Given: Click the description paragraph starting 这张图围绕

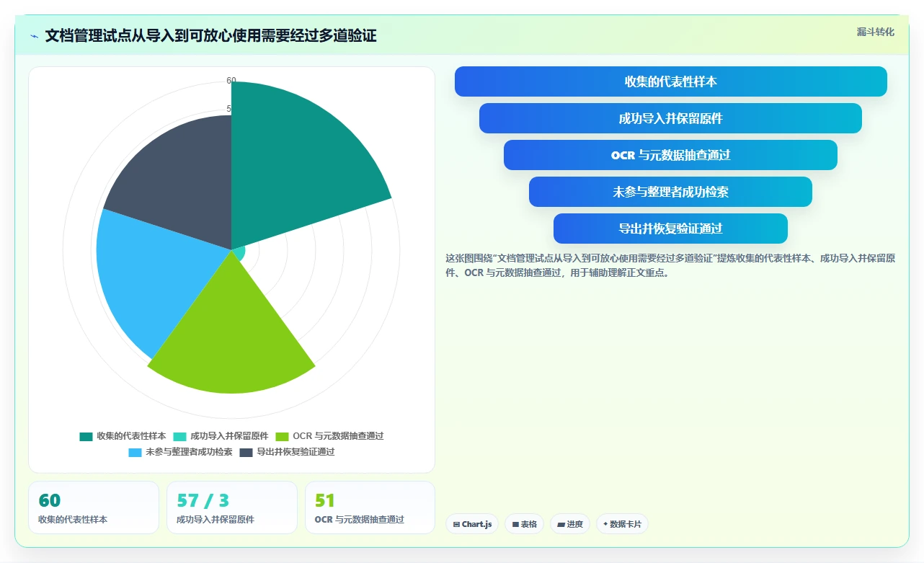Looking at the screenshot, I should (670, 265).
